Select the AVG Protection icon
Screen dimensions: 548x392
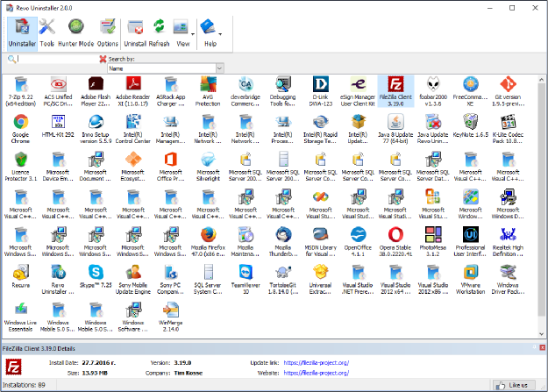coord(208,91)
